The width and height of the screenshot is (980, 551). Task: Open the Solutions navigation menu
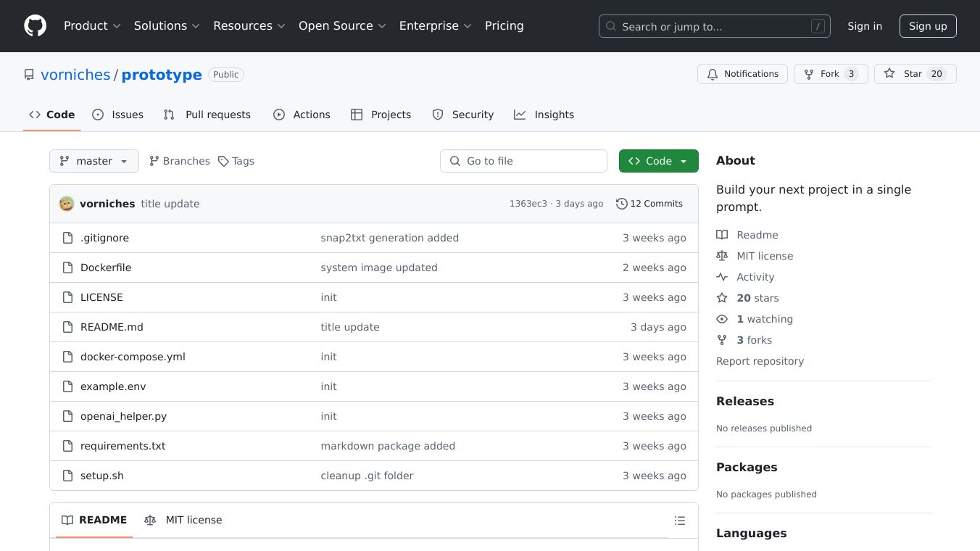coord(166,26)
